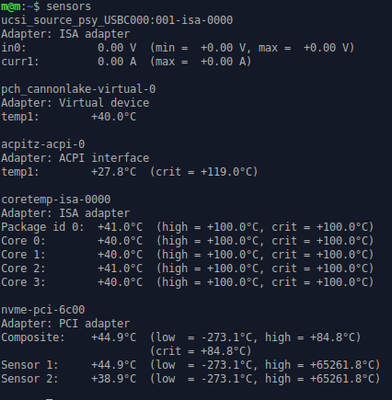Click the Core 3 label
This screenshot has height=400, width=392.
pyautogui.click(x=23, y=282)
